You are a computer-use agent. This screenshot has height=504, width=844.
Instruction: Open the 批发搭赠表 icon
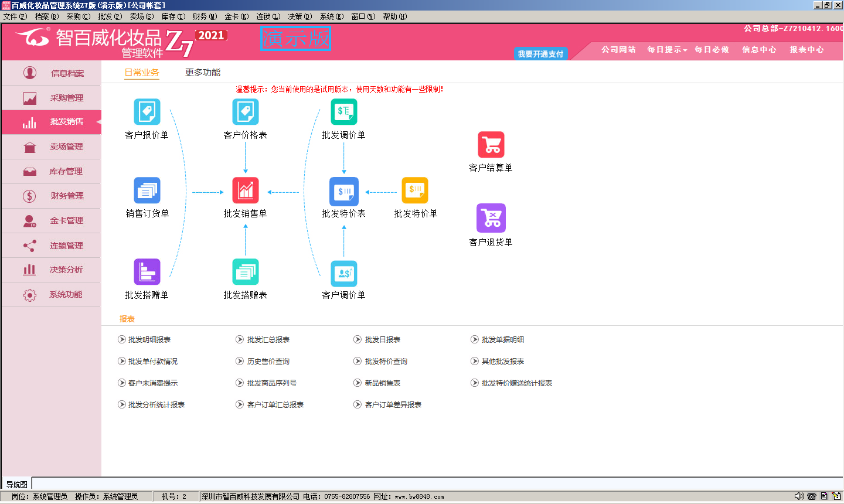pyautogui.click(x=245, y=272)
